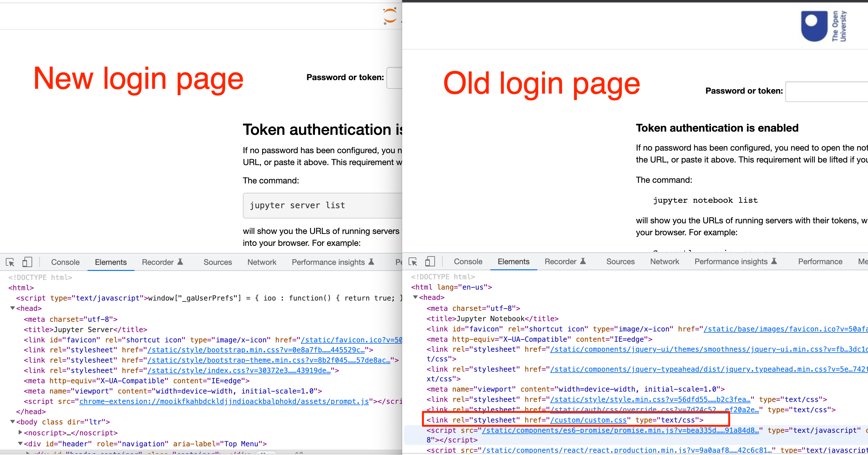Collapse the head node in left DevTools
The height and width of the screenshot is (455, 868).
(13, 308)
